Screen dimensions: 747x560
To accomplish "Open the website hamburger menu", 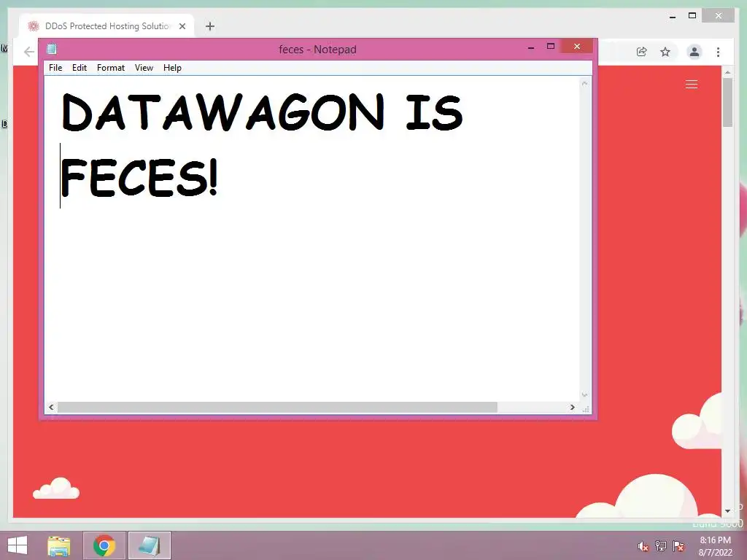I will (692, 85).
